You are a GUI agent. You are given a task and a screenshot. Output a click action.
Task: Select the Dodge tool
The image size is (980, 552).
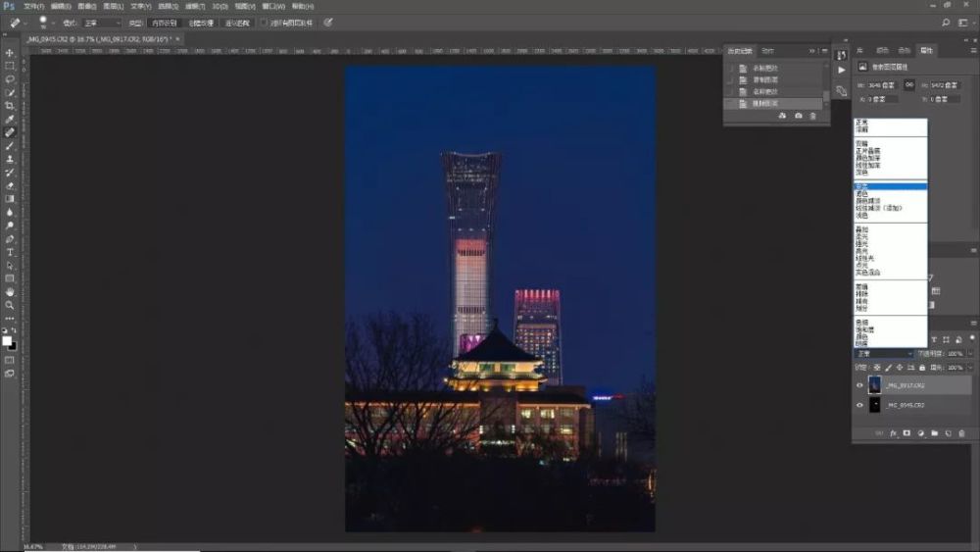(x=10, y=226)
